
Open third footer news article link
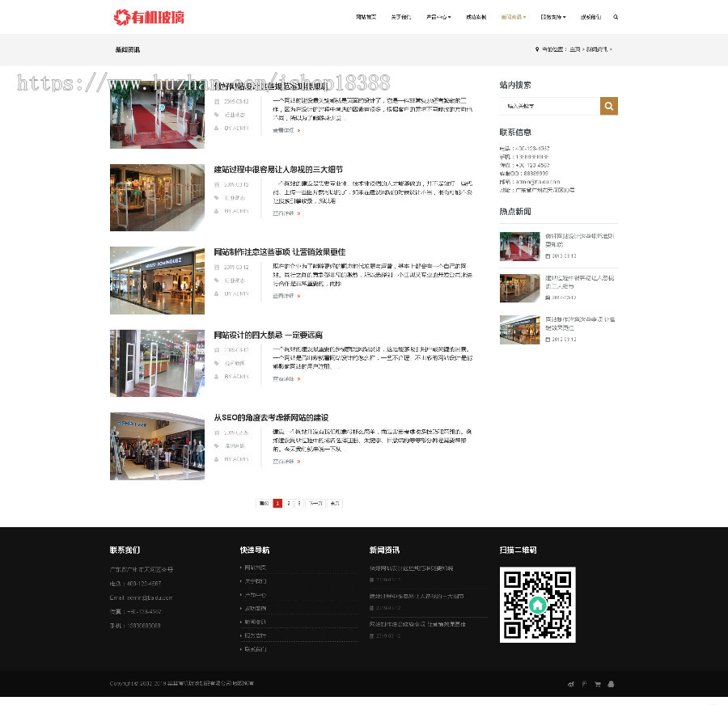click(417, 624)
